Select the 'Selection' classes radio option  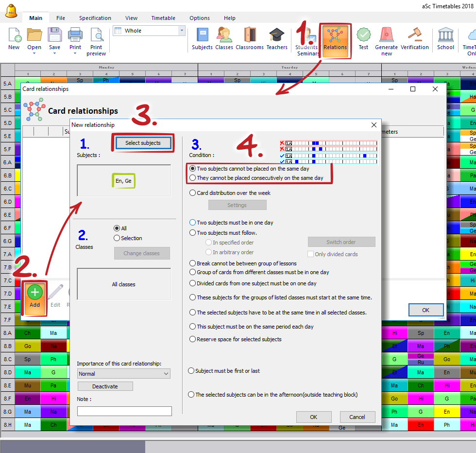[x=117, y=238]
